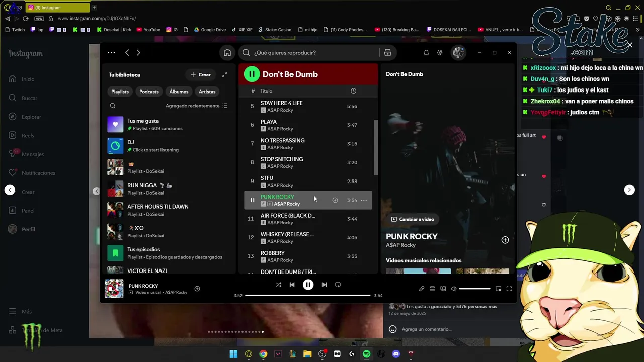Expand the Spotify library panel

click(225, 75)
